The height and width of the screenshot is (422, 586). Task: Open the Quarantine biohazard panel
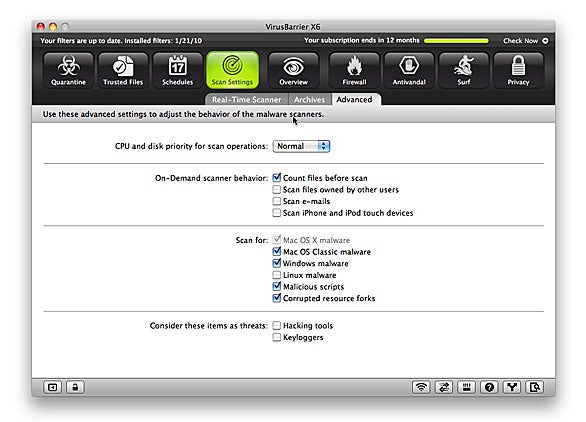68,70
